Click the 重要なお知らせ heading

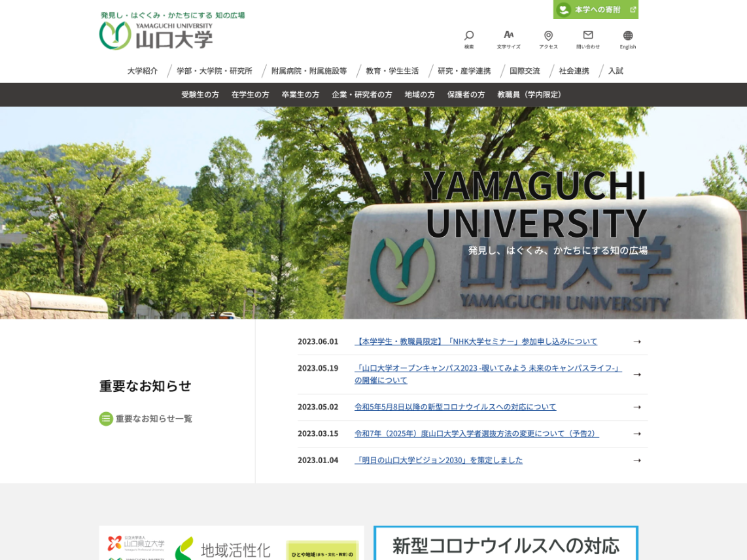[145, 386]
